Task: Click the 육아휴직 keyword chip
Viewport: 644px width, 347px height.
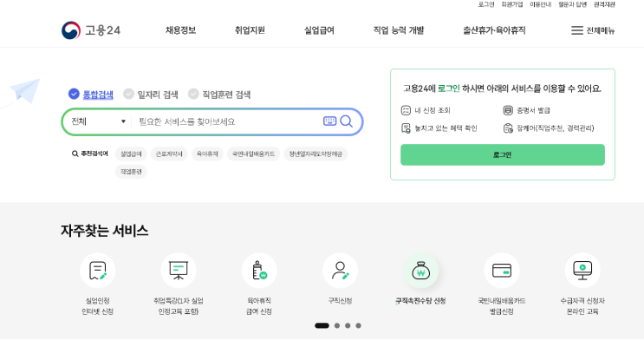Action: pyautogui.click(x=207, y=154)
